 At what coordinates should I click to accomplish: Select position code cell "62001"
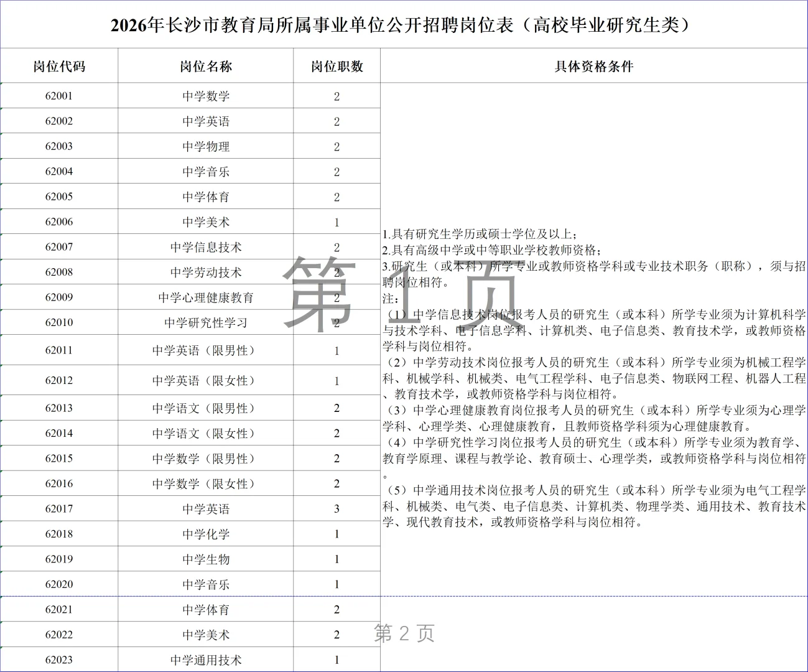(x=59, y=96)
